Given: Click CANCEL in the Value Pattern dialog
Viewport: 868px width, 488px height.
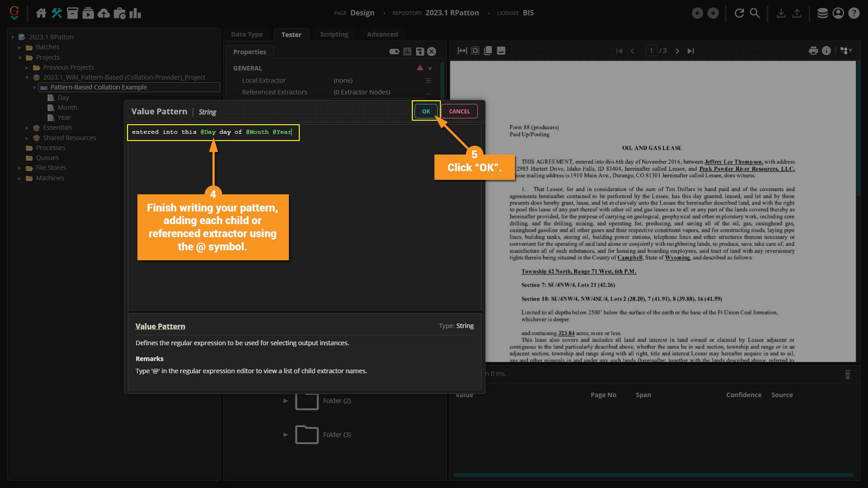Looking at the screenshot, I should [459, 111].
